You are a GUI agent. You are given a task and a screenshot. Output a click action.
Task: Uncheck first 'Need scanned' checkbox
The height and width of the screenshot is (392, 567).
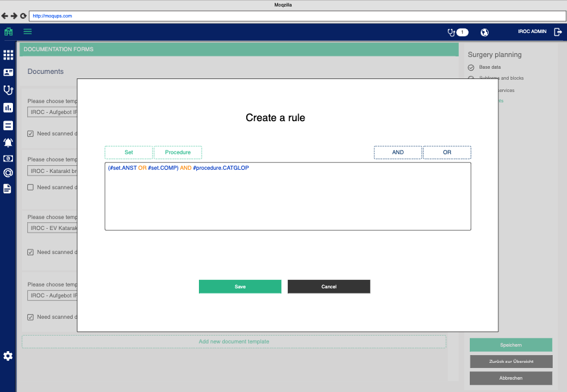pyautogui.click(x=30, y=133)
